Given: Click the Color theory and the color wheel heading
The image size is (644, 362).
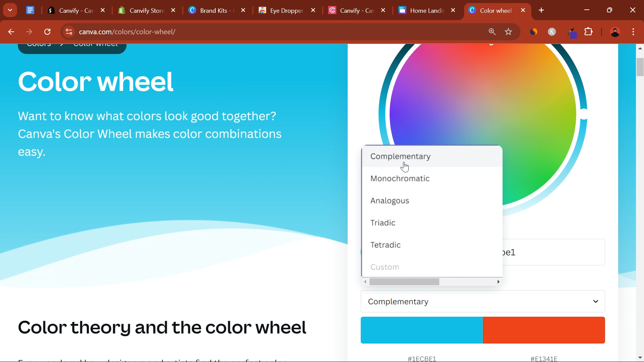Looking at the screenshot, I should [162, 327].
